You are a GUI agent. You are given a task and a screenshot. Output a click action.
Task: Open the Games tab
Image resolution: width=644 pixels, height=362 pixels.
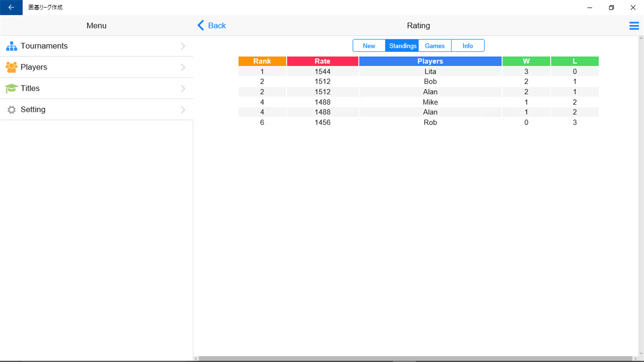(435, 46)
